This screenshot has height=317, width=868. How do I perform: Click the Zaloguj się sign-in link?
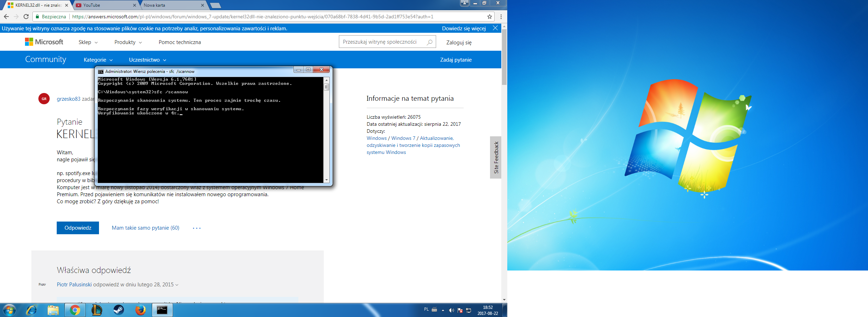click(x=459, y=43)
